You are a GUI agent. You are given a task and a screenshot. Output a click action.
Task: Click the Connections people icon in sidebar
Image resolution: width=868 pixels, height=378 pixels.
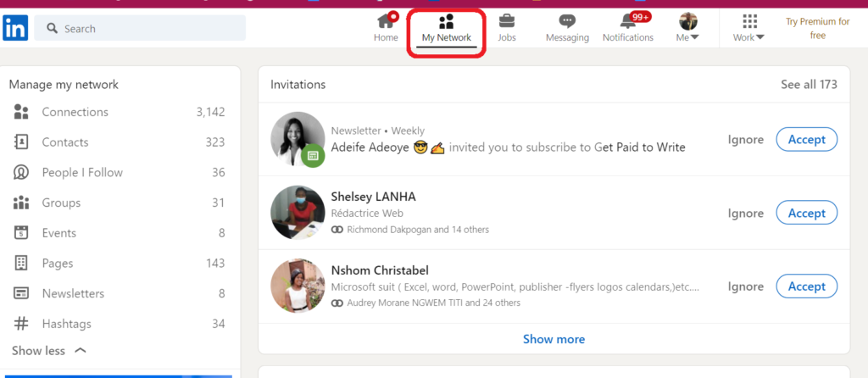[21, 112]
